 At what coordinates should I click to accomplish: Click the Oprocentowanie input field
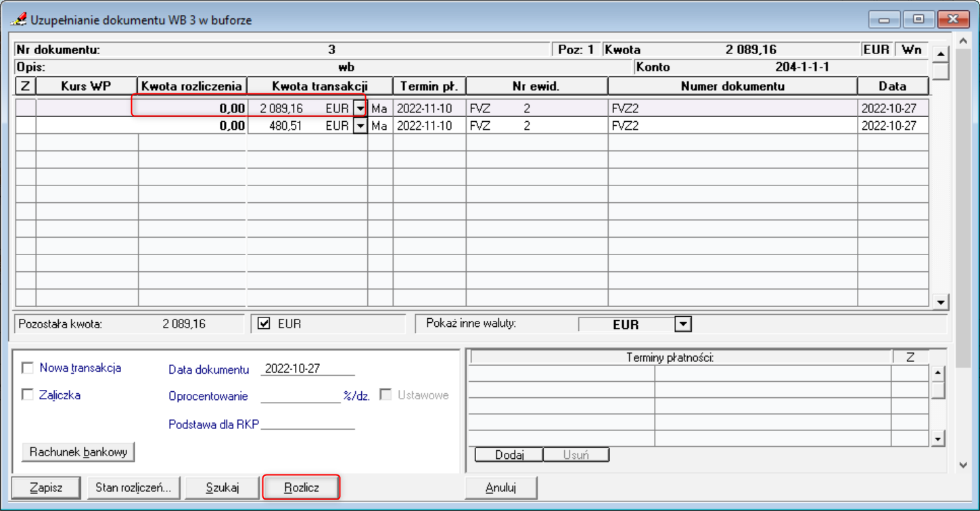[300, 396]
